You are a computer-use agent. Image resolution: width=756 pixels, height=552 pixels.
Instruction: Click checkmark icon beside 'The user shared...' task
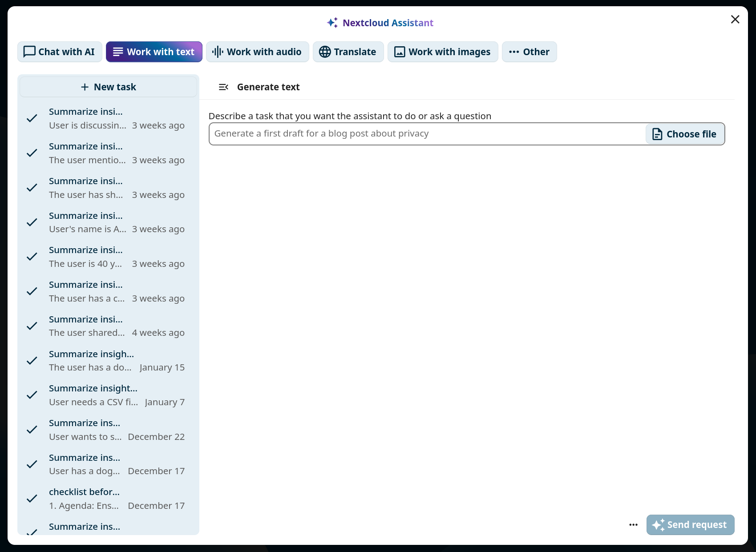(32, 326)
